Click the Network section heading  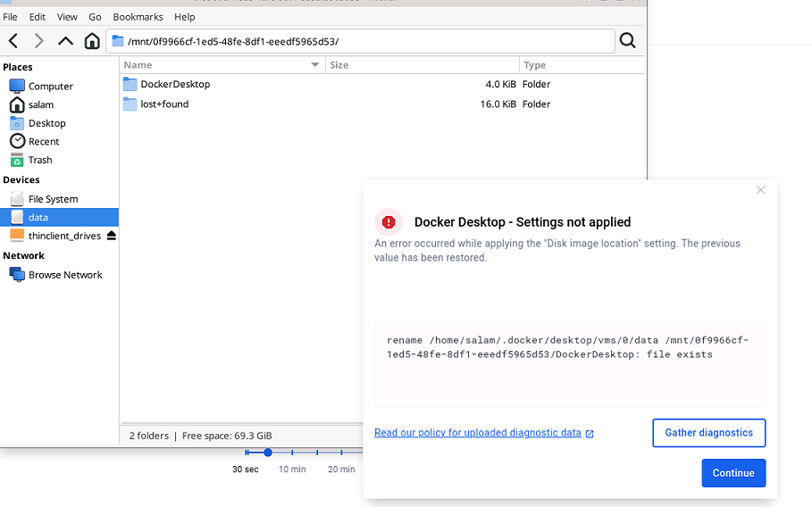click(x=24, y=255)
